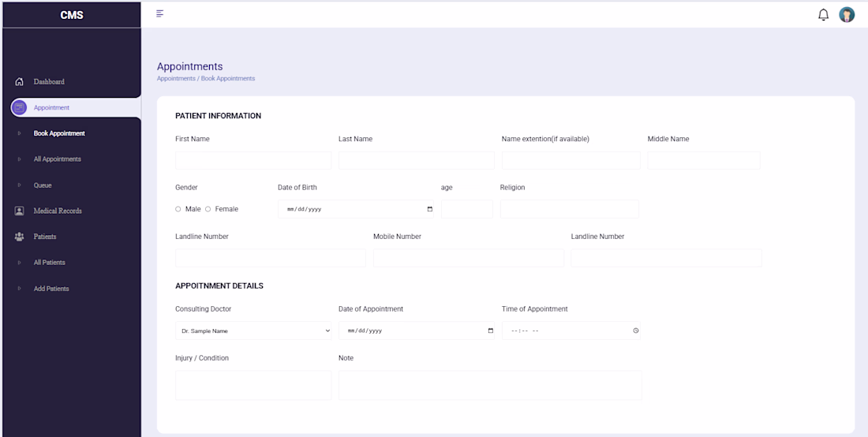Toggle the sidebar hamburger menu icon
This screenshot has height=437, width=868.
pyautogui.click(x=160, y=13)
